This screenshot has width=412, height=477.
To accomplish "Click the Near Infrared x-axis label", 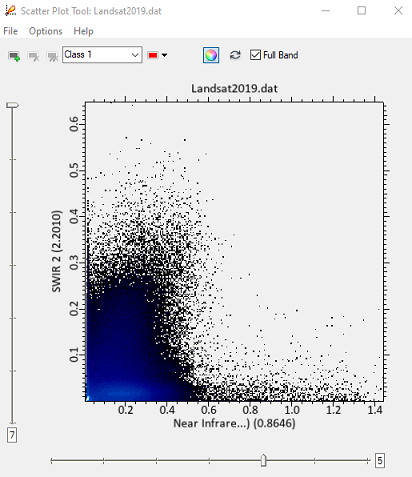I will pos(234,423).
